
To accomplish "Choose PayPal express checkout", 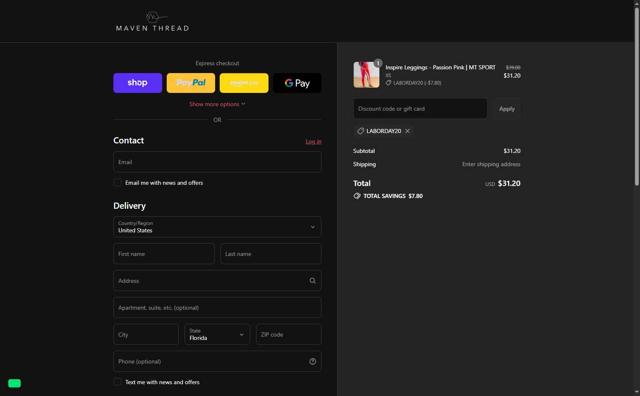I will [x=191, y=83].
